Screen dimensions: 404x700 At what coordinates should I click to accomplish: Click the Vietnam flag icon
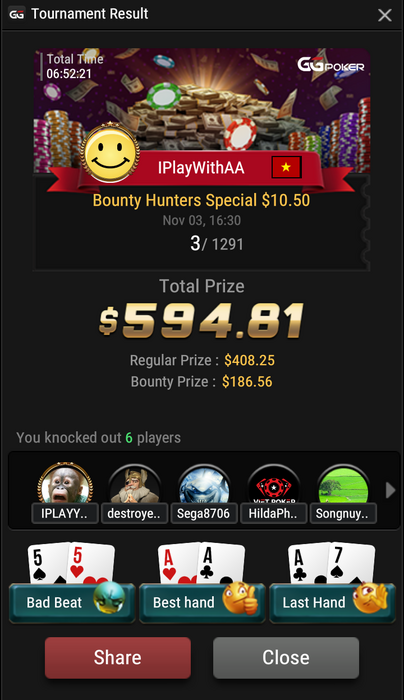pos(287,167)
